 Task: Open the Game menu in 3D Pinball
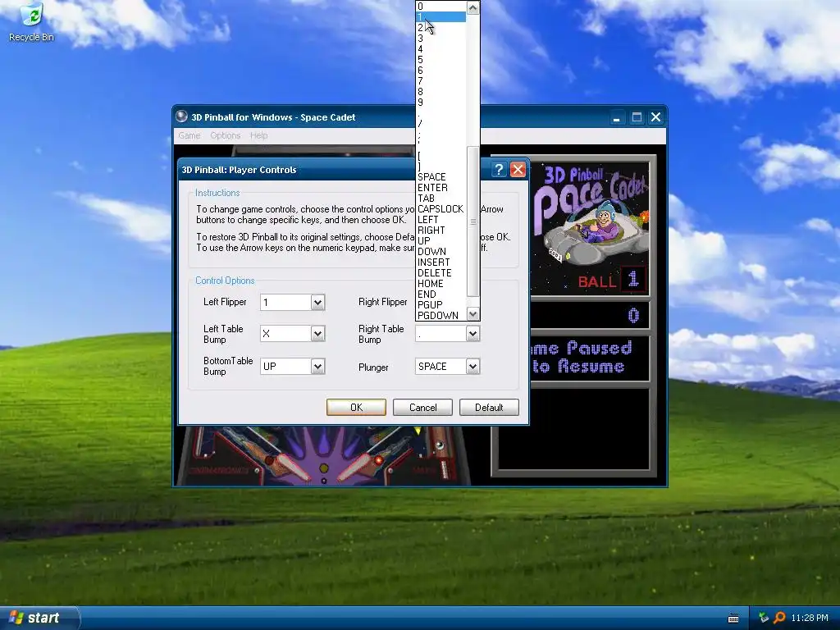click(x=189, y=135)
